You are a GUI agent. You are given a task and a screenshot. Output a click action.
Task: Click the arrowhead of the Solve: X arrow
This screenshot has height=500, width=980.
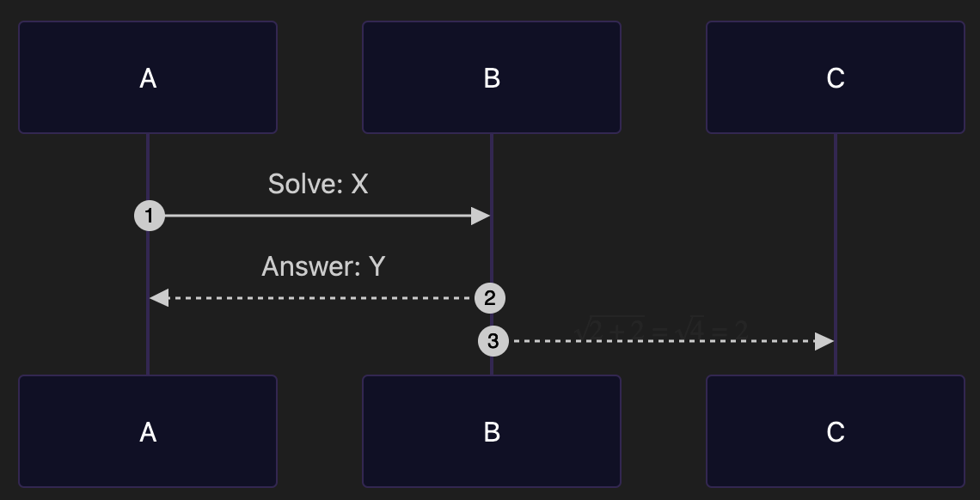481,216
